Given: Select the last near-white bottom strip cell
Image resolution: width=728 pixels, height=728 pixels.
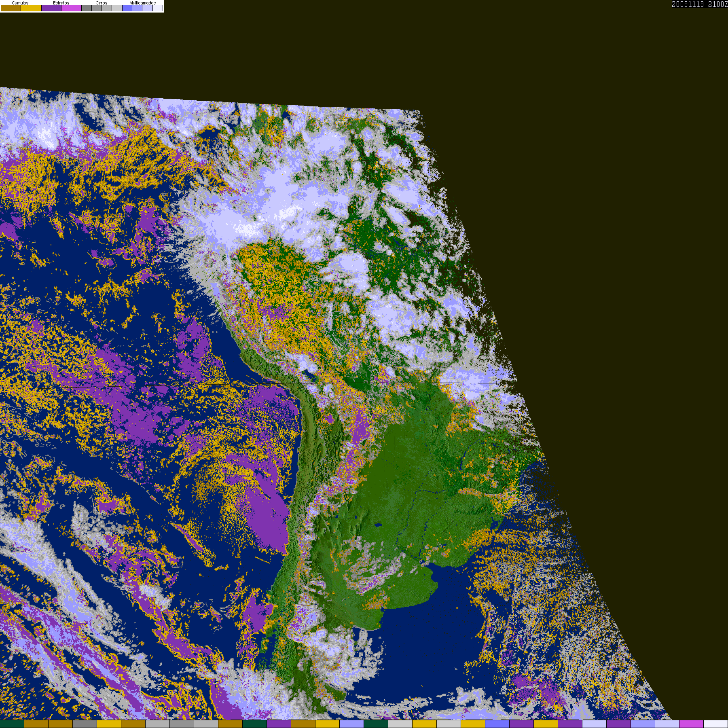Looking at the screenshot, I should (x=716, y=724).
